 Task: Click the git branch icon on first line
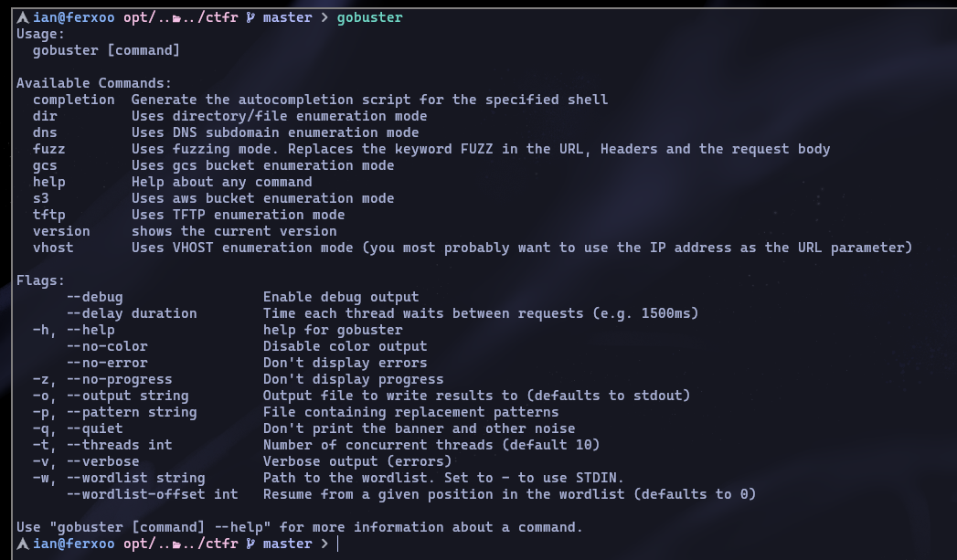250,17
